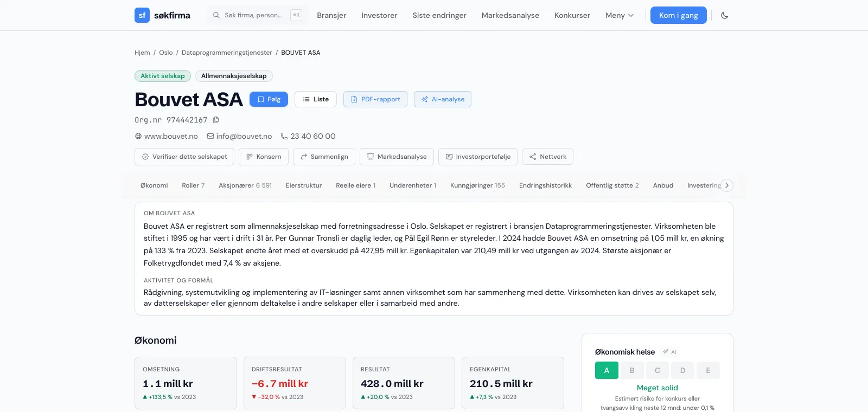868x412 pixels.
Task: Select health rating D swatch
Action: 682,370
